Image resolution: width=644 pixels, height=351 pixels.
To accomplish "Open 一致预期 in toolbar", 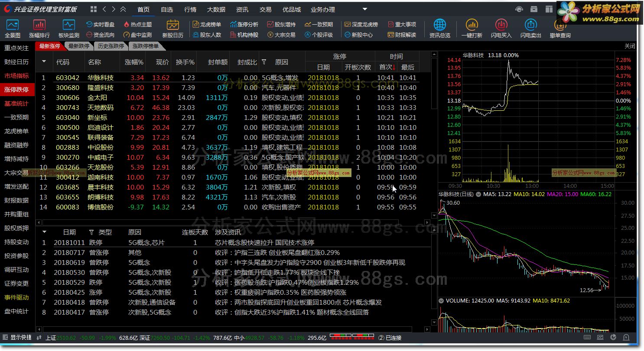I will [x=319, y=25].
